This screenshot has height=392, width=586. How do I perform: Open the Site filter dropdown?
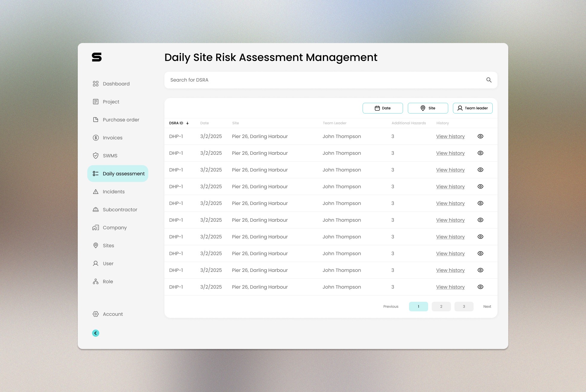[428, 108]
